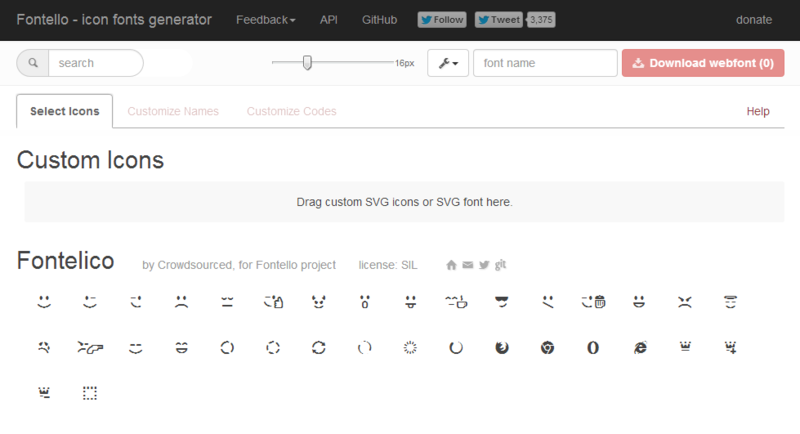Select the sunglasses emoticon icon
The width and height of the screenshot is (800, 434).
(502, 302)
